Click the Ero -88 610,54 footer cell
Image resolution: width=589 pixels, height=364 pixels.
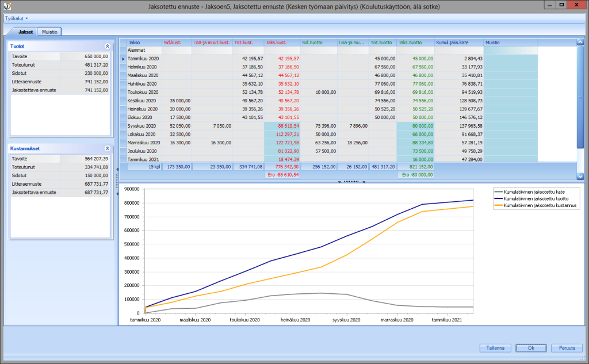(x=282, y=175)
